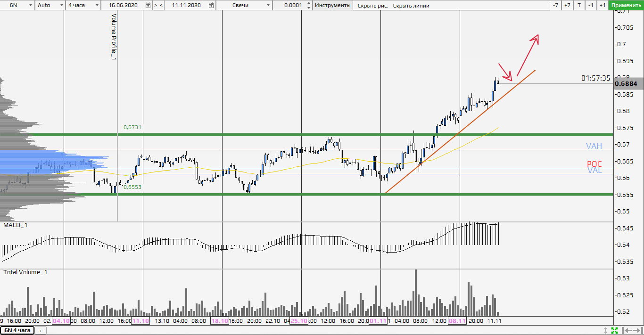644x335 pixels.
Task: Add a new chart tab with plus
Action: pos(41,331)
